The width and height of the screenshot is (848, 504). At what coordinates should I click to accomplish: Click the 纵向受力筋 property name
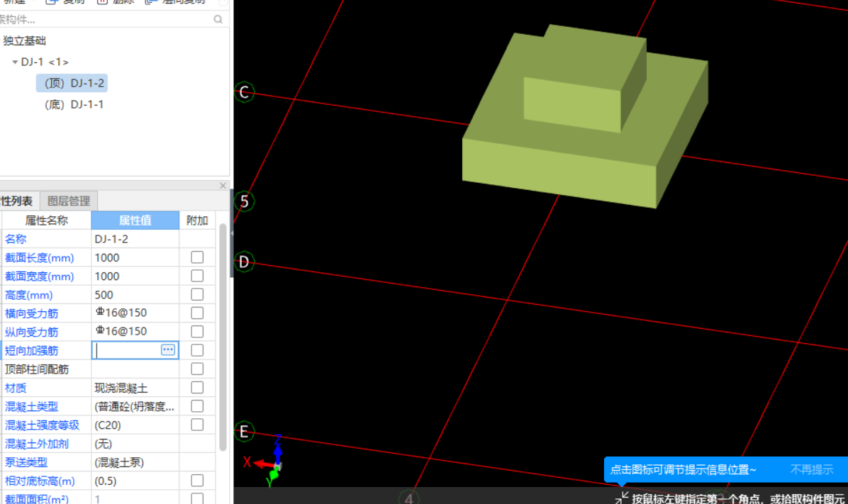31,332
